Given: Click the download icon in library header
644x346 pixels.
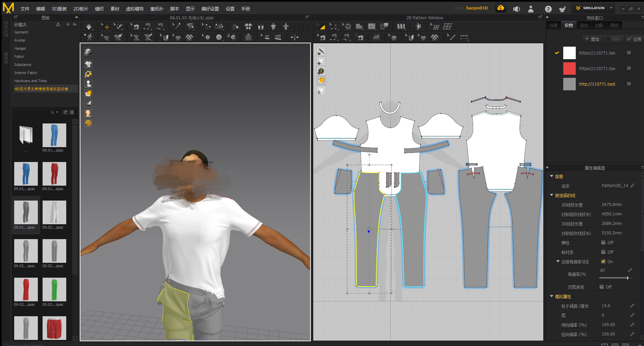Looking at the screenshot, I should (x=58, y=24).
